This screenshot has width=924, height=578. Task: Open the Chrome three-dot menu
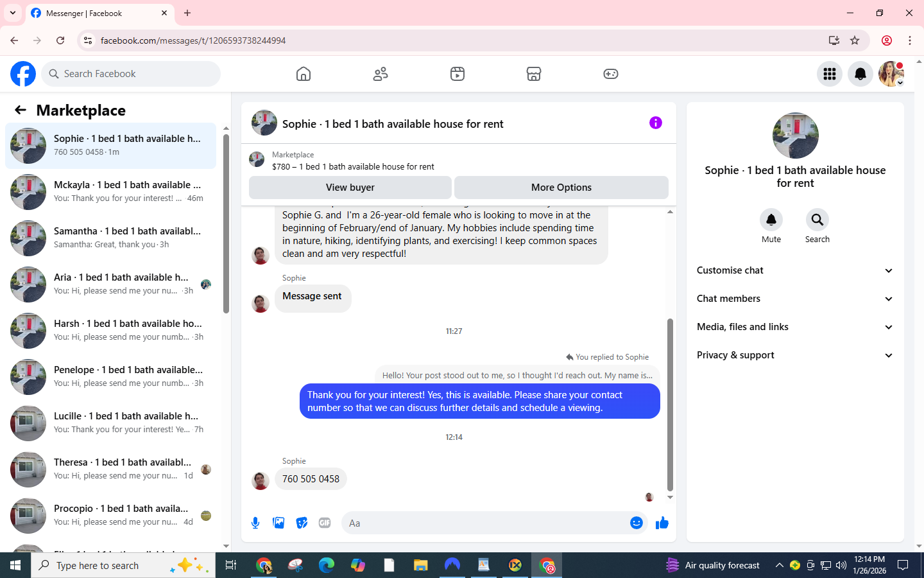click(x=910, y=40)
